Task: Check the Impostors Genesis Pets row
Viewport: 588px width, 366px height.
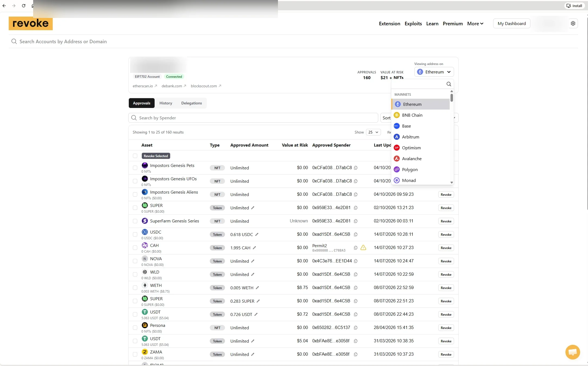Action: point(135,168)
